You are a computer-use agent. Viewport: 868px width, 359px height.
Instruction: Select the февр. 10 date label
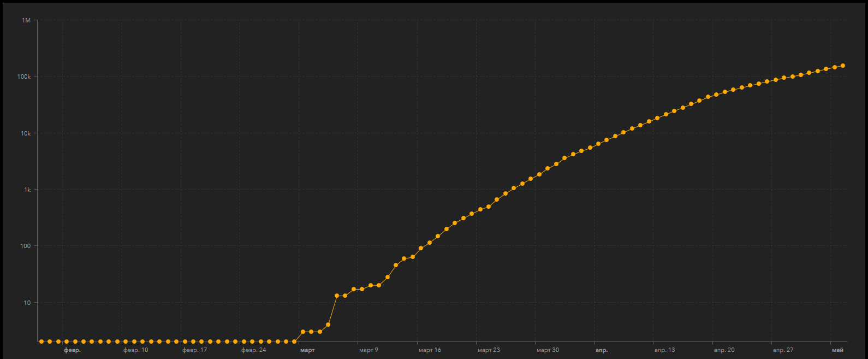(x=135, y=350)
